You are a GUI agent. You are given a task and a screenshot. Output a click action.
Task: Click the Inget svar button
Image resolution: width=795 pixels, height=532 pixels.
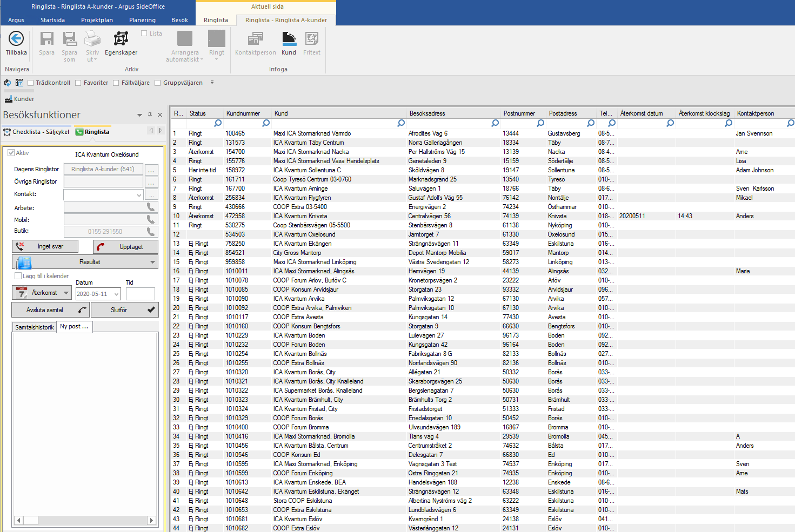pyautogui.click(x=45, y=246)
